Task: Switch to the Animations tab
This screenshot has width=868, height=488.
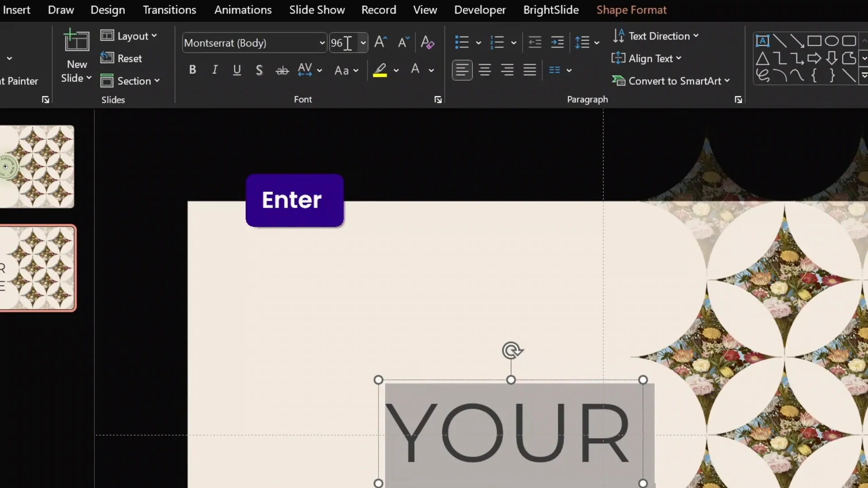Action: [243, 10]
